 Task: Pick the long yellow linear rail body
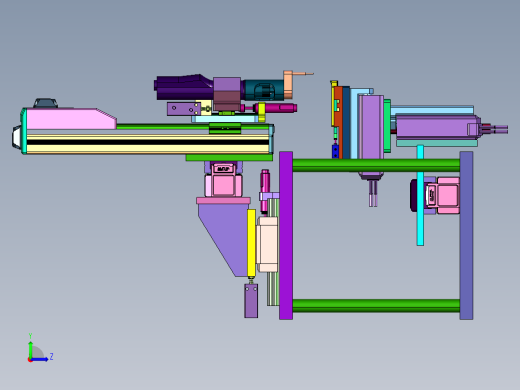(148, 144)
